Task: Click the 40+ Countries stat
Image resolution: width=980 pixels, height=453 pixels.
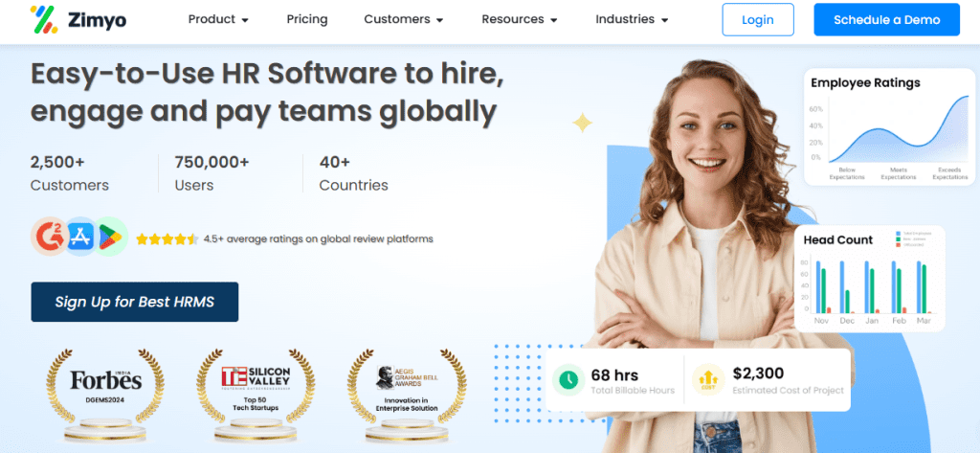Action: click(353, 173)
